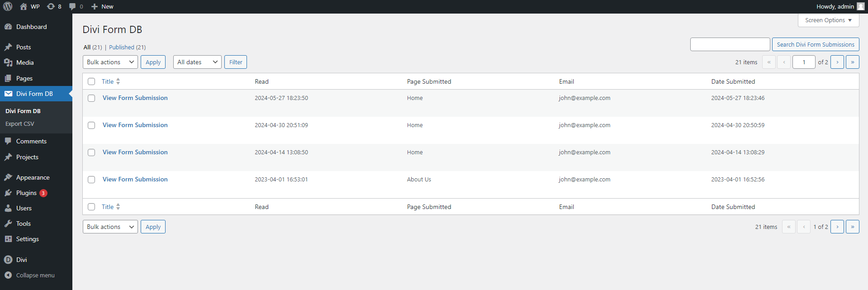868x290 pixels.
Task: Click the Settings sliders icon
Action: click(8, 239)
